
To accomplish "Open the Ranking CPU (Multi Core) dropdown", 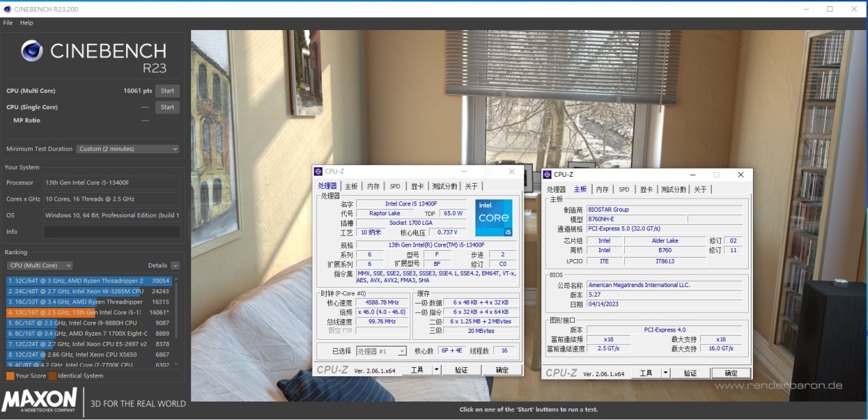I will [40, 265].
